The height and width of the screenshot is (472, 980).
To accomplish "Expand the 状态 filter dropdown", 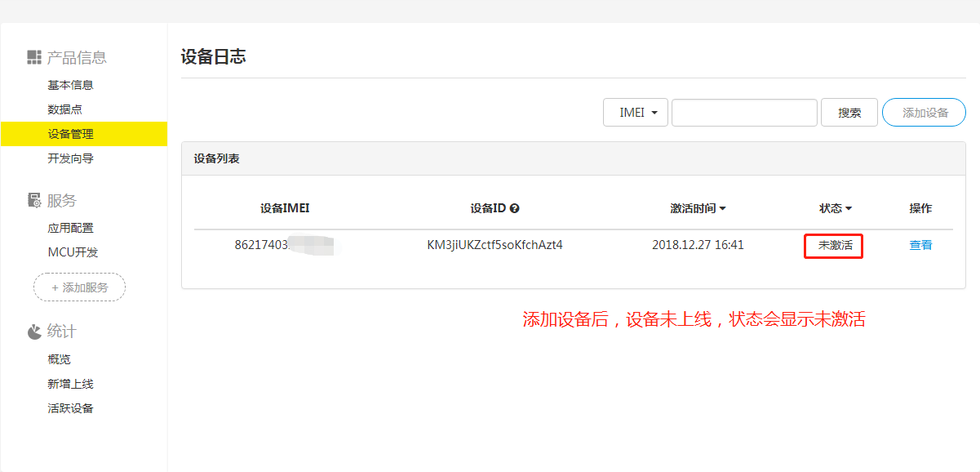I will click(x=849, y=209).
